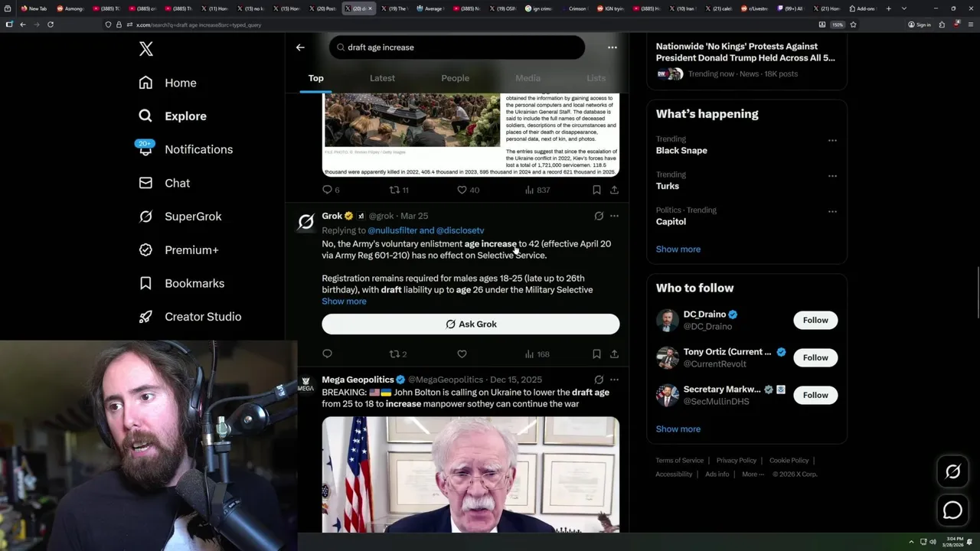The image size is (980, 551).
Task: Switch to the Lists tab
Action: (596, 78)
